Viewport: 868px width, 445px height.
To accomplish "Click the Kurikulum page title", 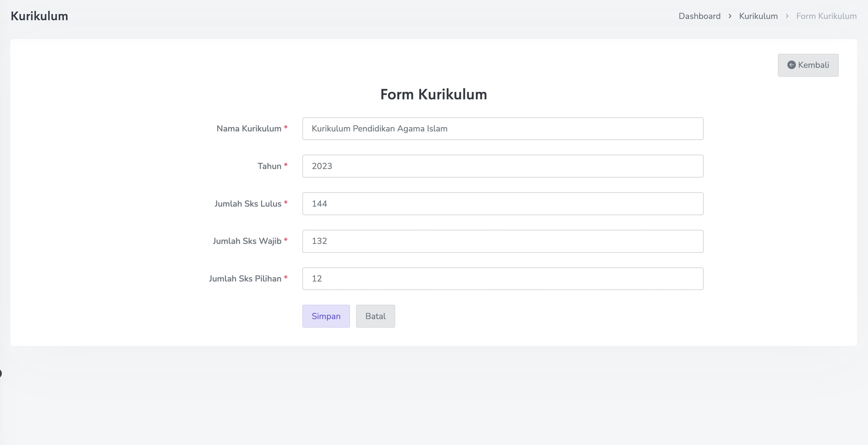I will pyautogui.click(x=39, y=16).
